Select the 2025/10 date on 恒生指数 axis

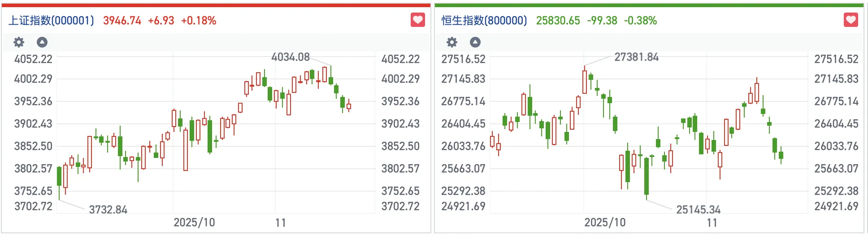pyautogui.click(x=605, y=223)
